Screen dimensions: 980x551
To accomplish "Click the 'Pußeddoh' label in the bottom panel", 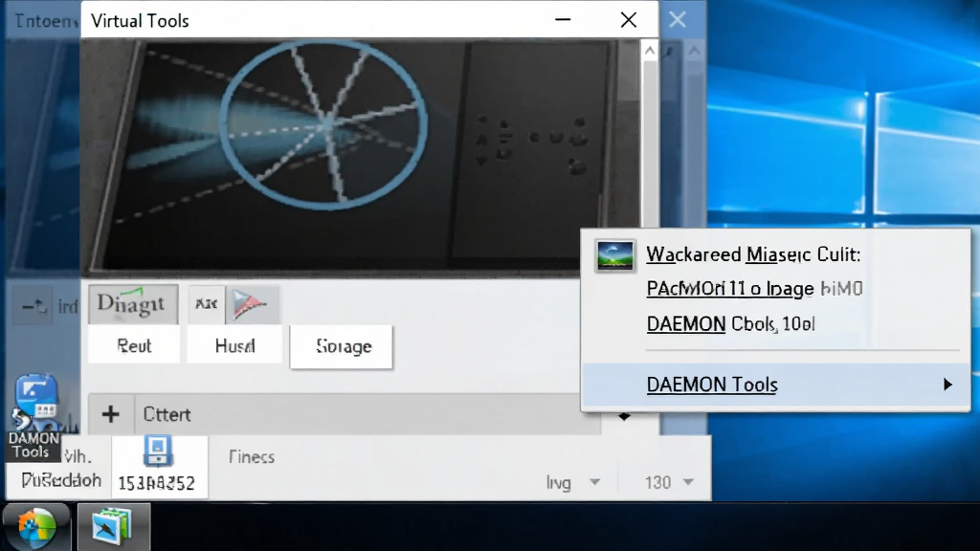I will tap(61, 480).
